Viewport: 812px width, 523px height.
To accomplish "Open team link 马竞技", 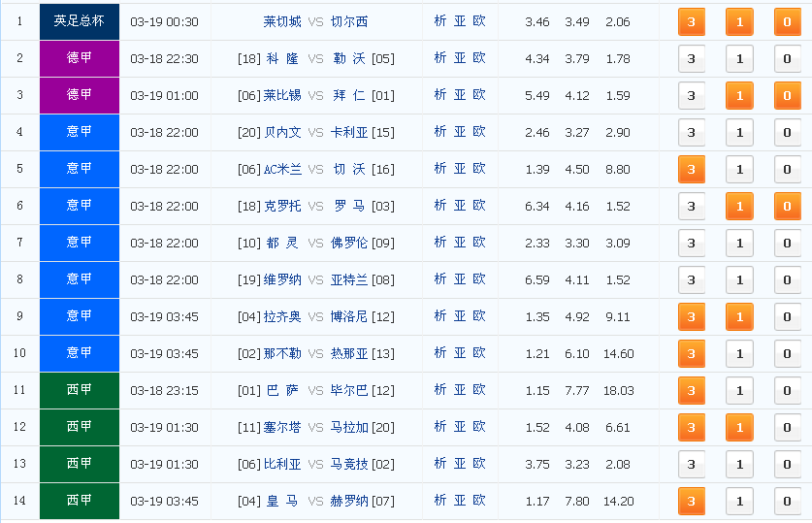I will pos(349,465).
